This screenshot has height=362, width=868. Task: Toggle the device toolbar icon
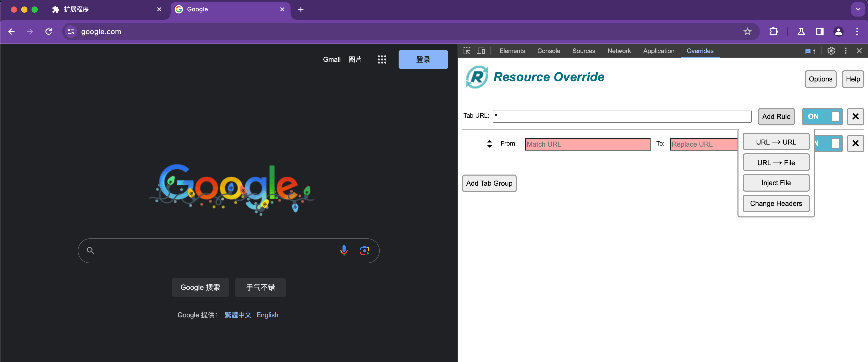tap(481, 51)
